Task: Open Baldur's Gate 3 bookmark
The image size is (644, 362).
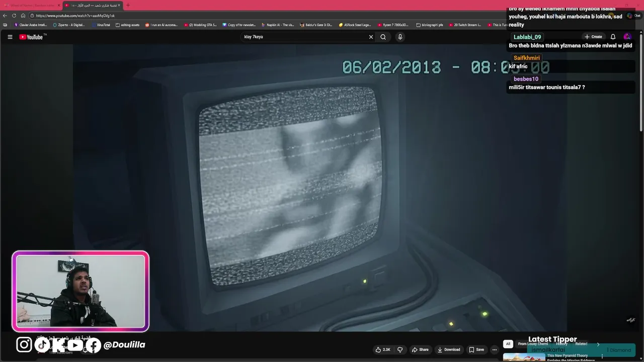Action: pos(316,25)
